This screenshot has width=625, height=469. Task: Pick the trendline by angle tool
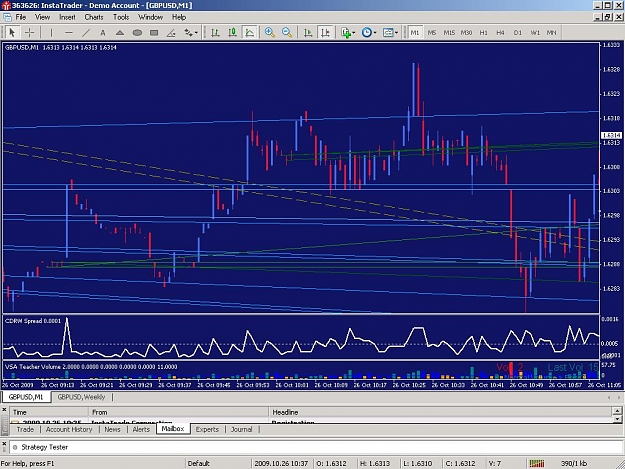point(171,33)
